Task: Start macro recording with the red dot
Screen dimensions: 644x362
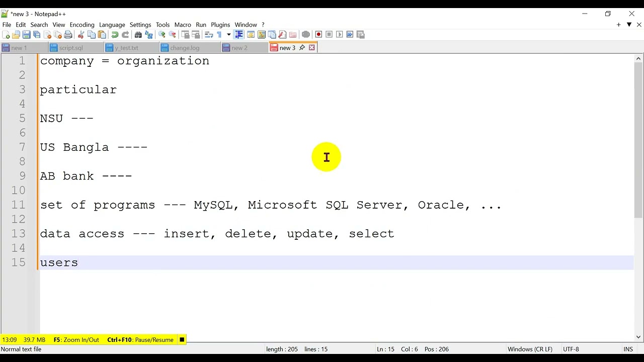Action: [x=318, y=35]
